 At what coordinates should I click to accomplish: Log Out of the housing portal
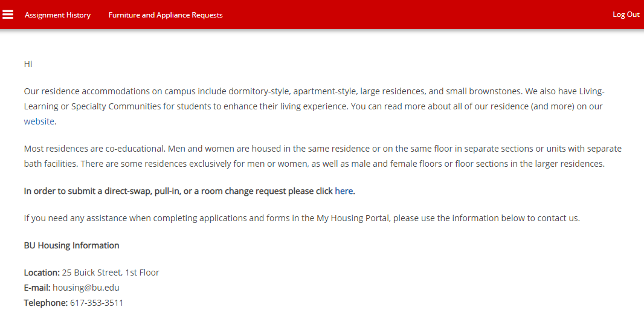pos(626,15)
